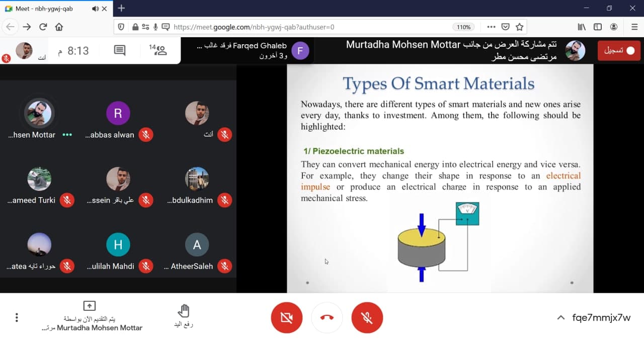
Task: Open the •••  menu beside hsen Mottar
Action: (x=67, y=135)
